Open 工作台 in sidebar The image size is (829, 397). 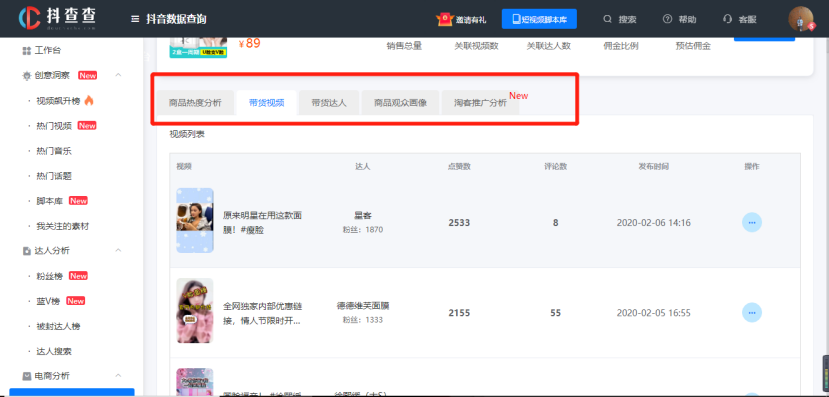tap(48, 51)
